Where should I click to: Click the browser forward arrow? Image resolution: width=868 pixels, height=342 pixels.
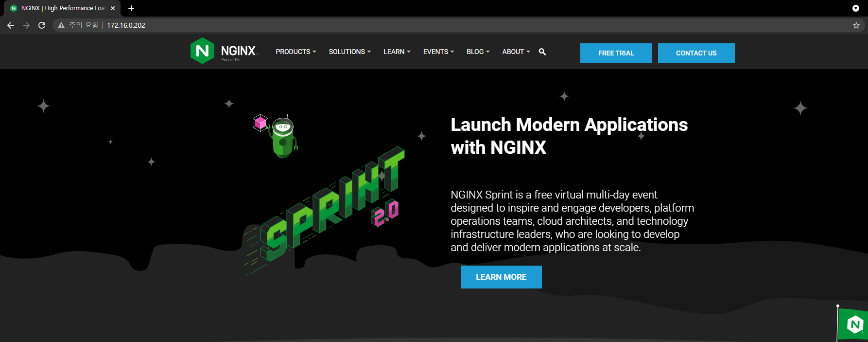point(26,25)
